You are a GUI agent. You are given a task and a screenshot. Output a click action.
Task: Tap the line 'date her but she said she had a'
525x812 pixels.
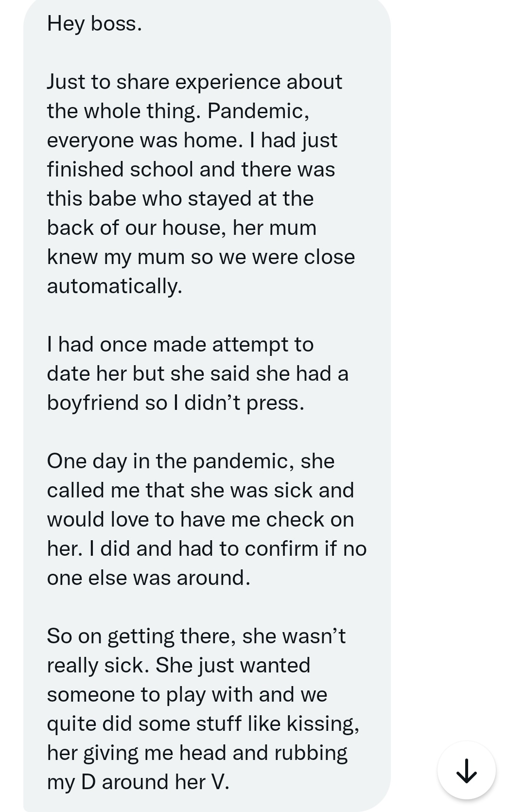198,373
